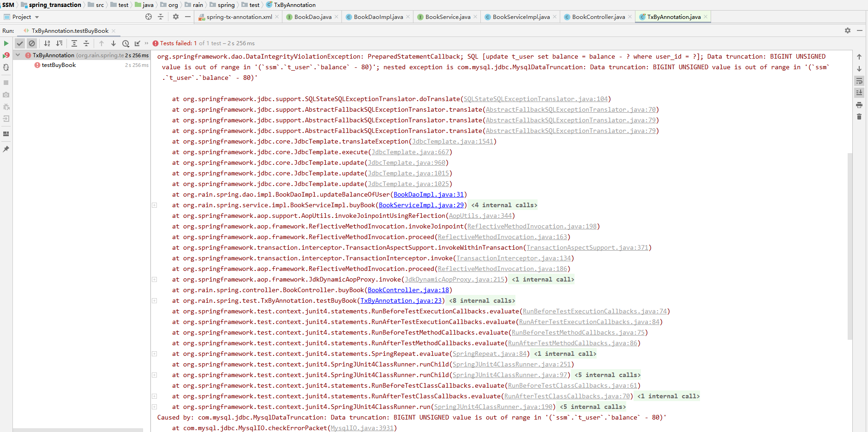Screen dimensions: 868x432
Task: Open BookServiceImpl.java:29 link
Action: [421, 205]
